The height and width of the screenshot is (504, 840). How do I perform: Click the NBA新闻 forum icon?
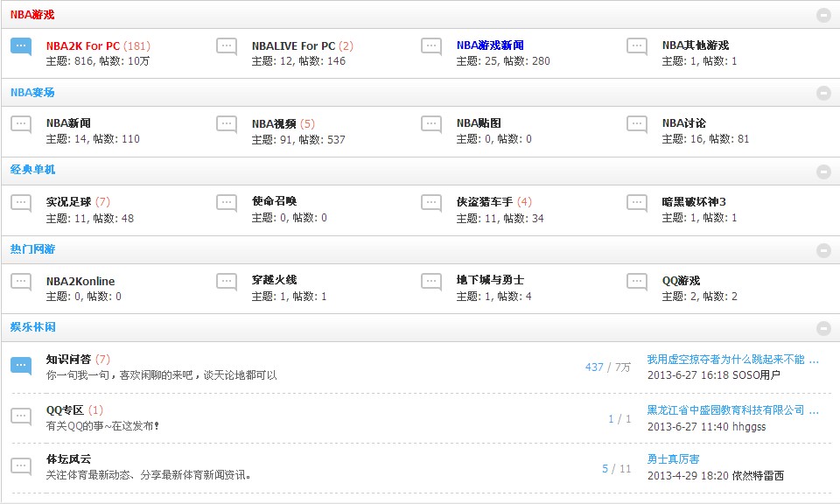click(x=21, y=124)
